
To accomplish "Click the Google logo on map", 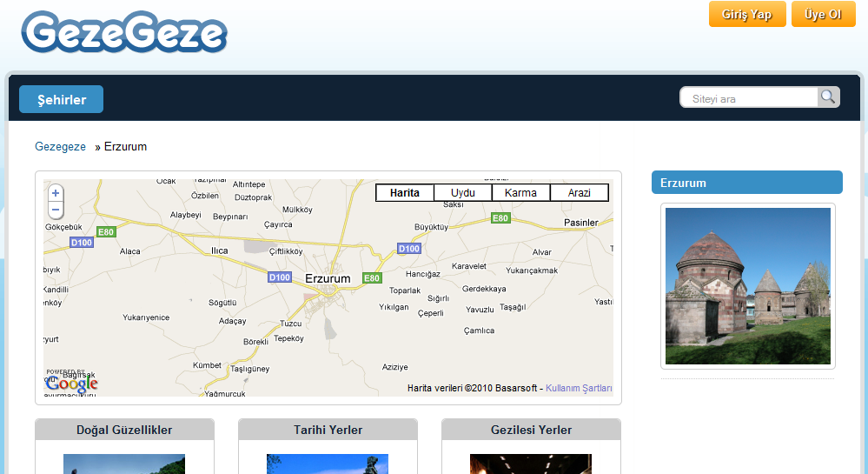I will [71, 382].
